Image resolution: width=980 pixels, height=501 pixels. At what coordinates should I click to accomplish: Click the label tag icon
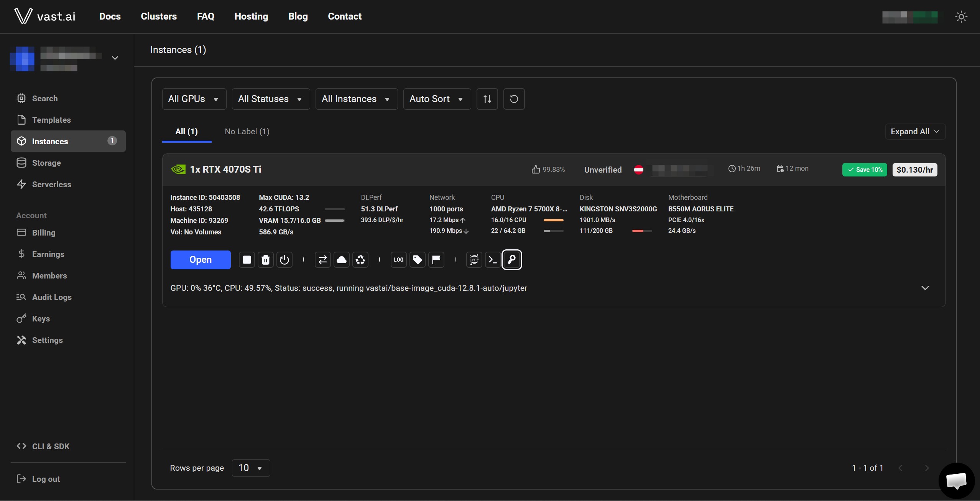pyautogui.click(x=418, y=260)
